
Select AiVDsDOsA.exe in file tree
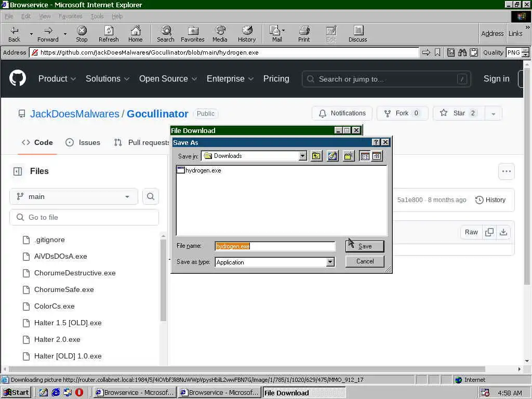tap(55, 257)
